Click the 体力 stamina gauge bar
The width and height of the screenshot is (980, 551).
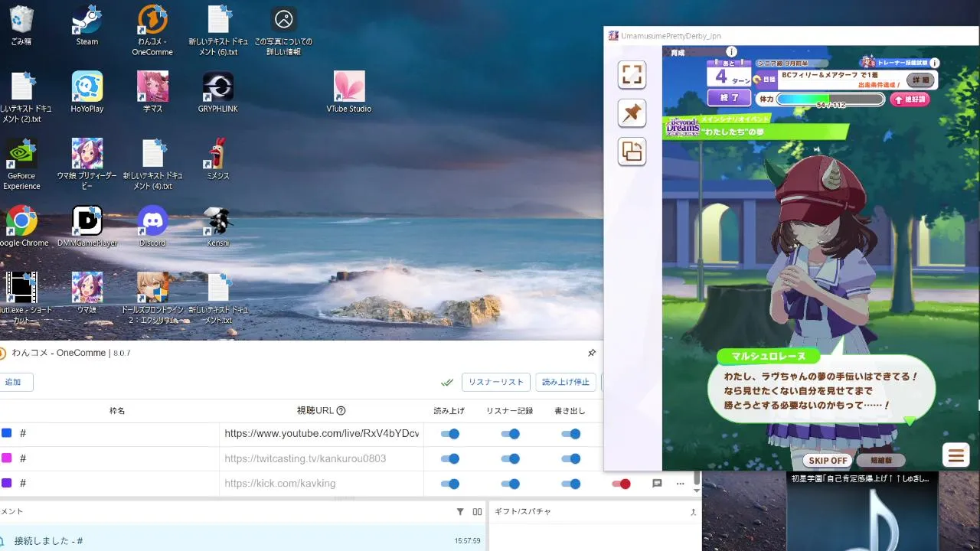point(831,99)
